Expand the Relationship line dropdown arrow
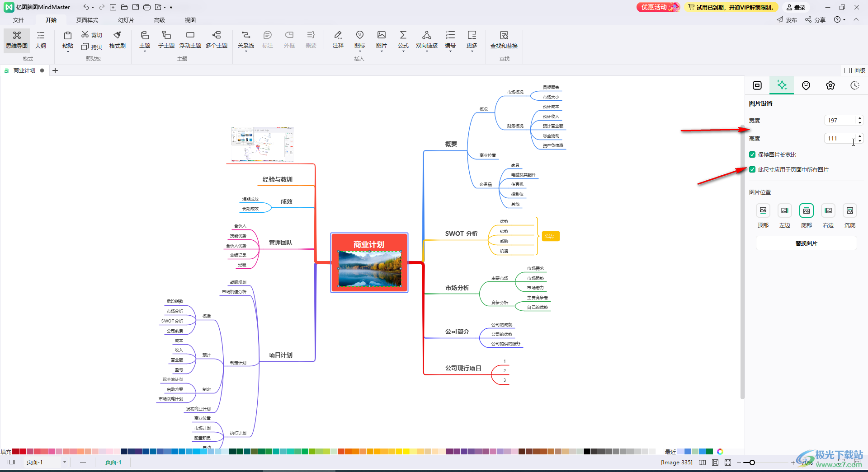 coord(246,52)
